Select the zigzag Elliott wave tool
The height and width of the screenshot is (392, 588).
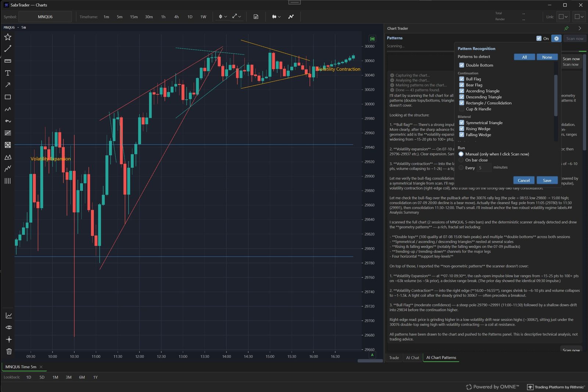click(8, 168)
